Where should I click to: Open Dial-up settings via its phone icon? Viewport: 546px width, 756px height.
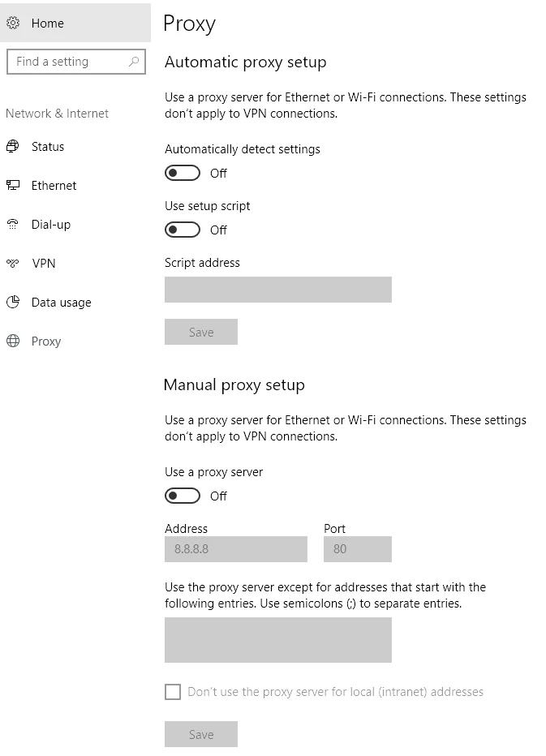click(13, 225)
